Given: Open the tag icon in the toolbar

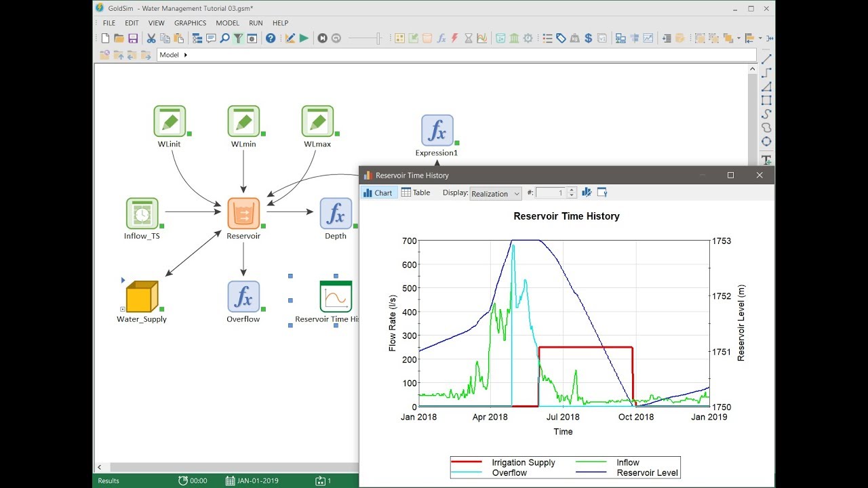Looking at the screenshot, I should [x=561, y=39].
